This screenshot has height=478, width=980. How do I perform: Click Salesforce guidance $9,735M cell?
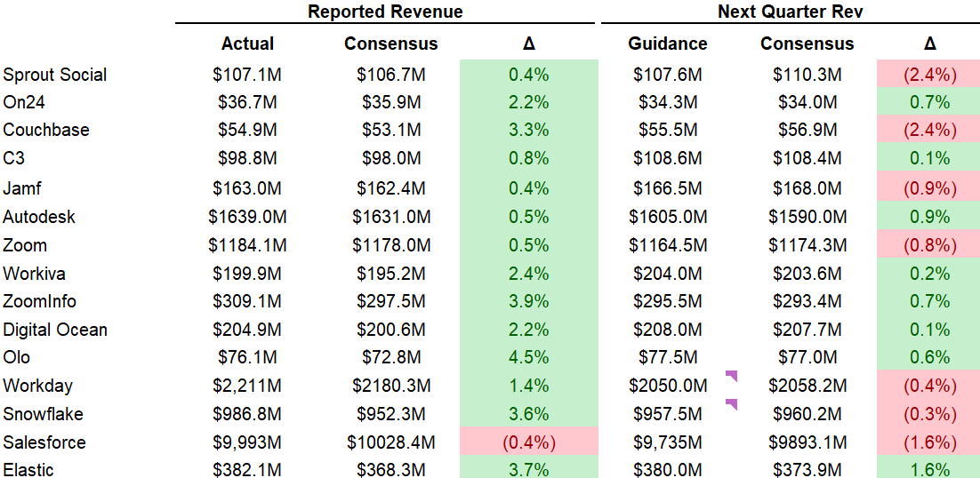pyautogui.click(x=668, y=442)
